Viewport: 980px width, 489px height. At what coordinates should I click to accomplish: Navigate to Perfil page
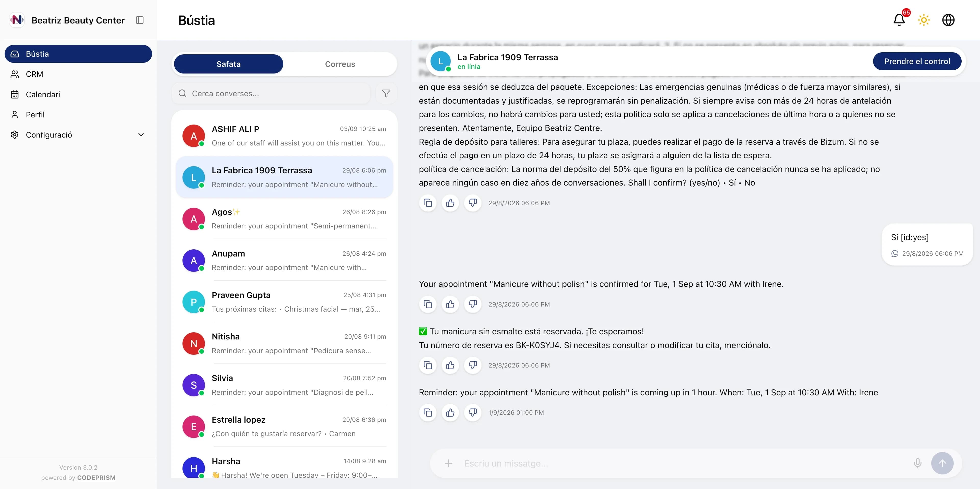[78, 115]
